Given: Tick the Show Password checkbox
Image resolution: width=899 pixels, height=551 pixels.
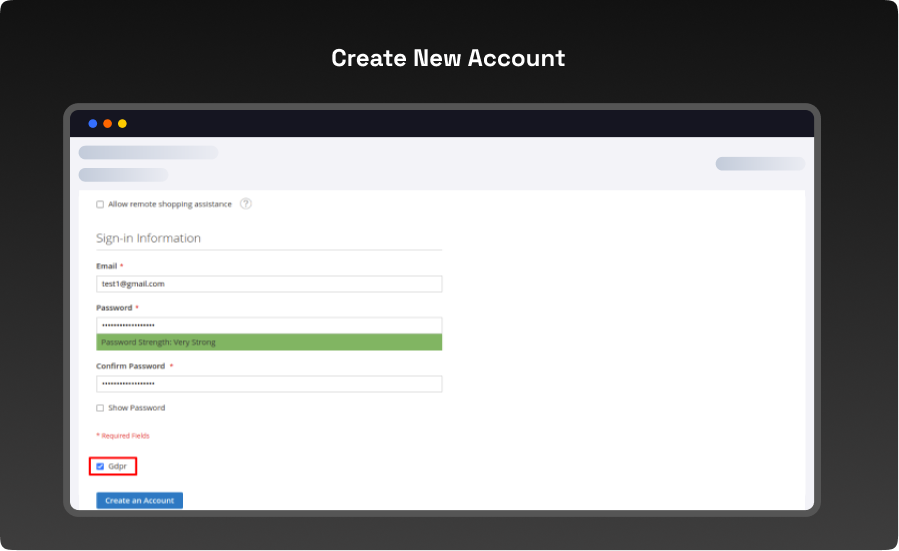Looking at the screenshot, I should (100, 408).
